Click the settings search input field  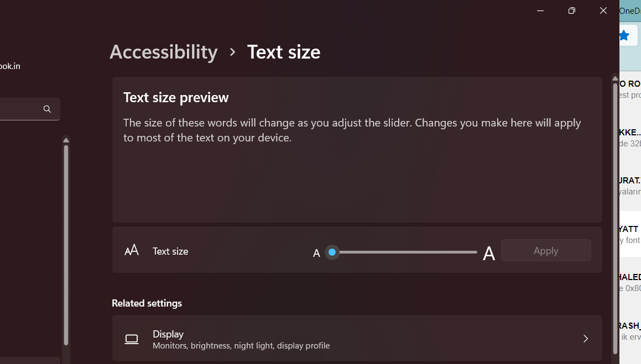tap(30, 109)
